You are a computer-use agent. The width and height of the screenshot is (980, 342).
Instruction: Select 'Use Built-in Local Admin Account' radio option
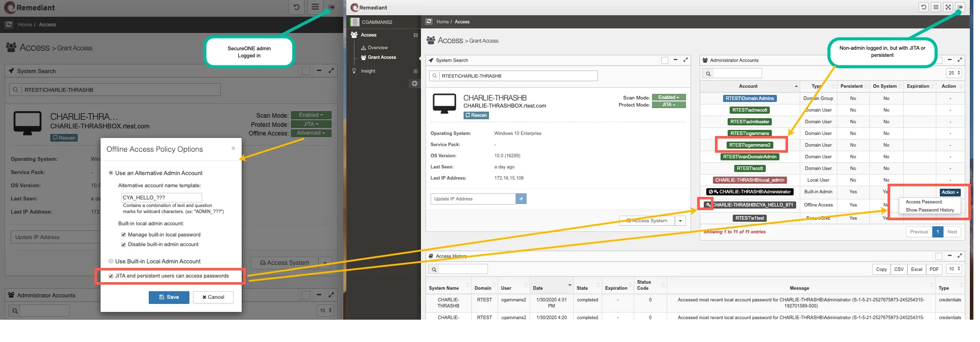tap(111, 261)
